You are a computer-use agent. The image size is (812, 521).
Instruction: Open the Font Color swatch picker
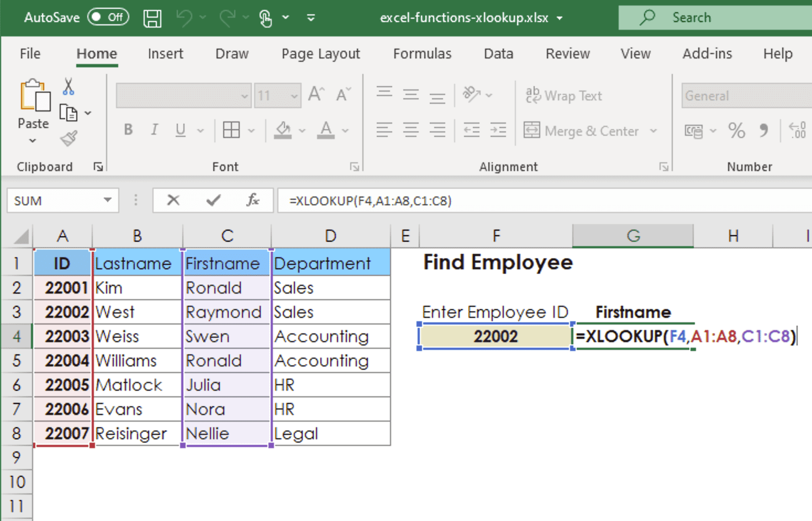345,130
